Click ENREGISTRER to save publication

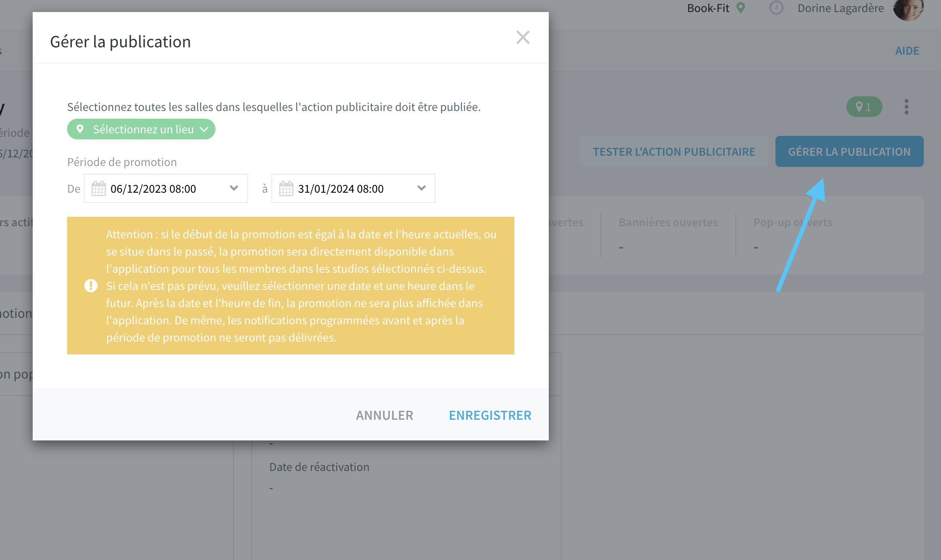click(490, 415)
